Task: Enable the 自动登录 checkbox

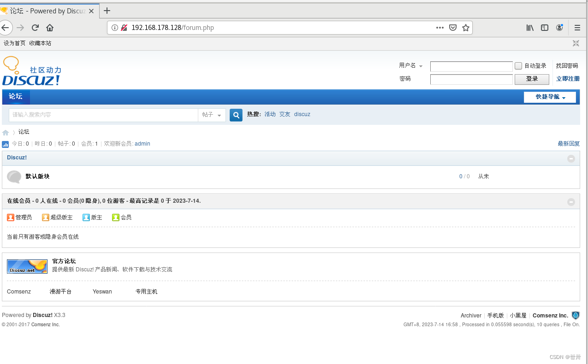Action: (518, 65)
